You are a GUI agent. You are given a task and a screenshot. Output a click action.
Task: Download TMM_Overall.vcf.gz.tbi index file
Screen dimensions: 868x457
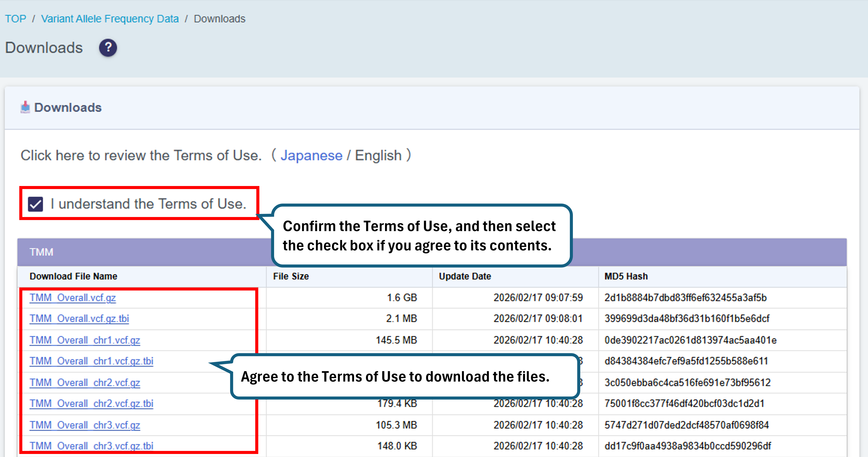pyautogui.click(x=79, y=318)
